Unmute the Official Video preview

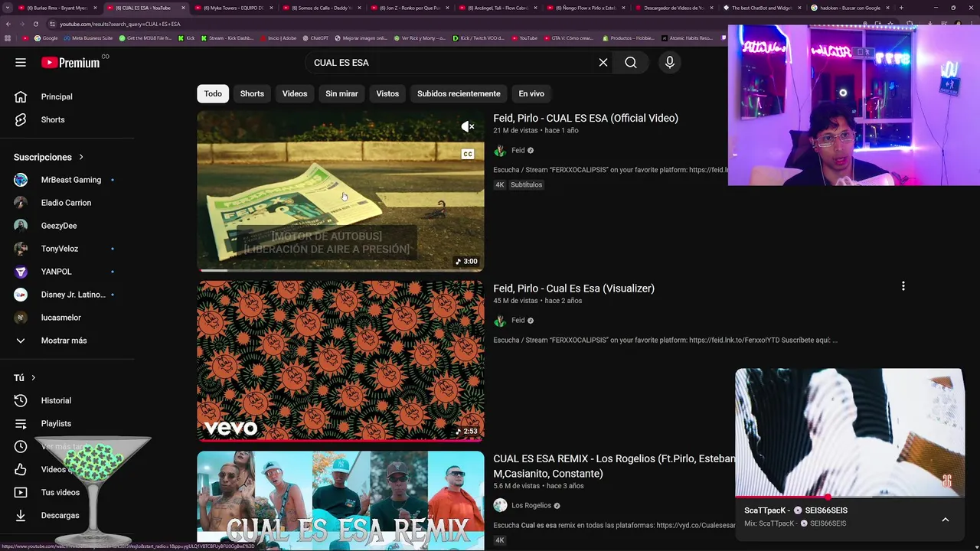[x=468, y=127]
